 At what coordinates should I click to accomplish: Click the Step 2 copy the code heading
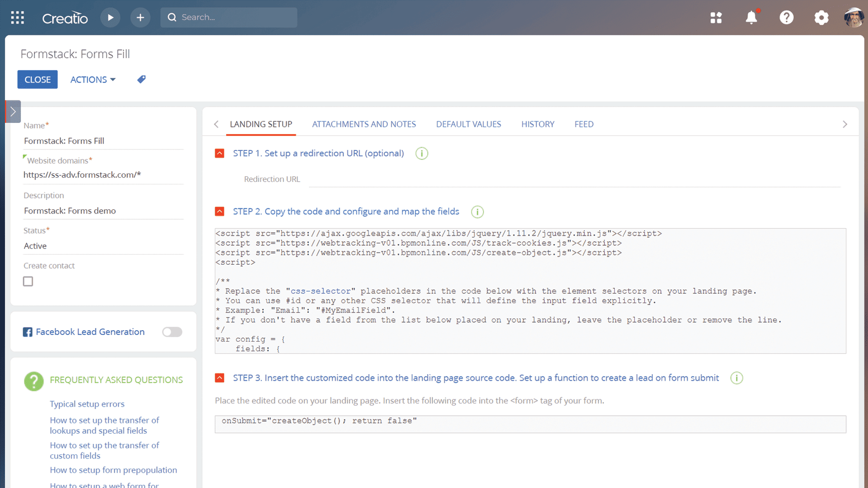(x=346, y=211)
